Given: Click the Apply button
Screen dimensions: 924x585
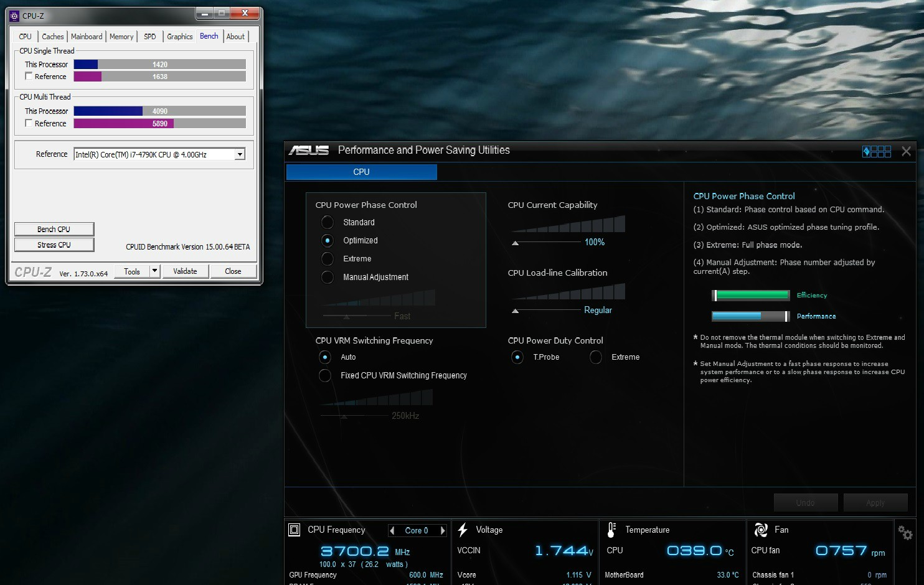Looking at the screenshot, I should pos(875,502).
